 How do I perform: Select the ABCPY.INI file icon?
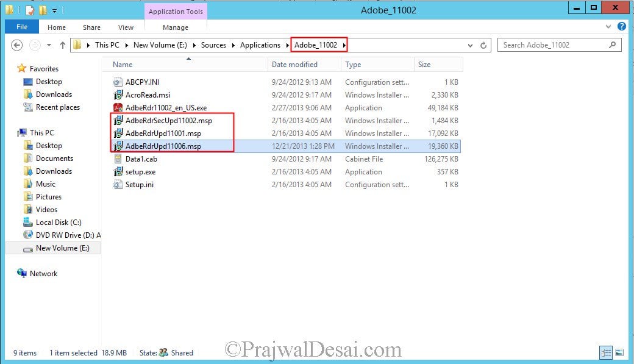coord(118,82)
